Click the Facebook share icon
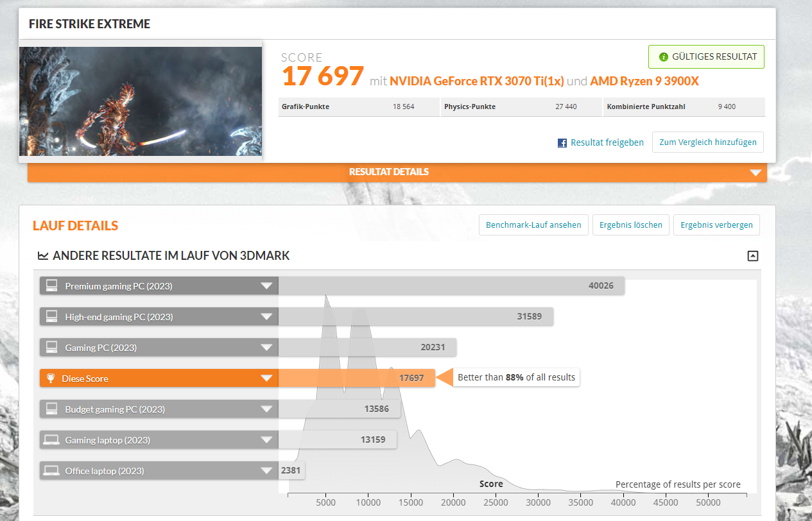The width and height of the screenshot is (812, 521). click(x=562, y=143)
